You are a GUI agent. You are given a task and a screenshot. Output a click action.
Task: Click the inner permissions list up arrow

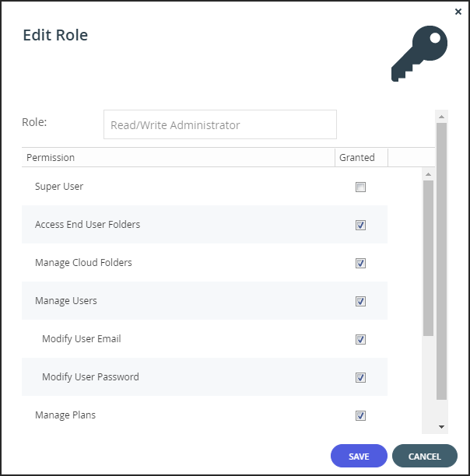click(x=428, y=174)
